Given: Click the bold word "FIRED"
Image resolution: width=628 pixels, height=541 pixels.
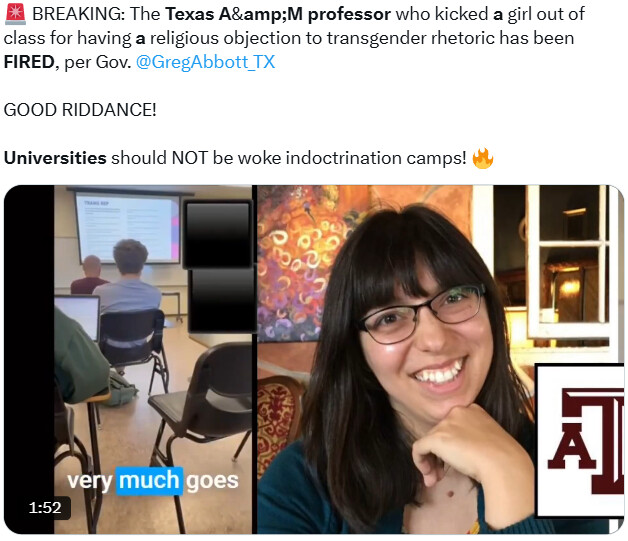Looking at the screenshot, I should [29, 62].
